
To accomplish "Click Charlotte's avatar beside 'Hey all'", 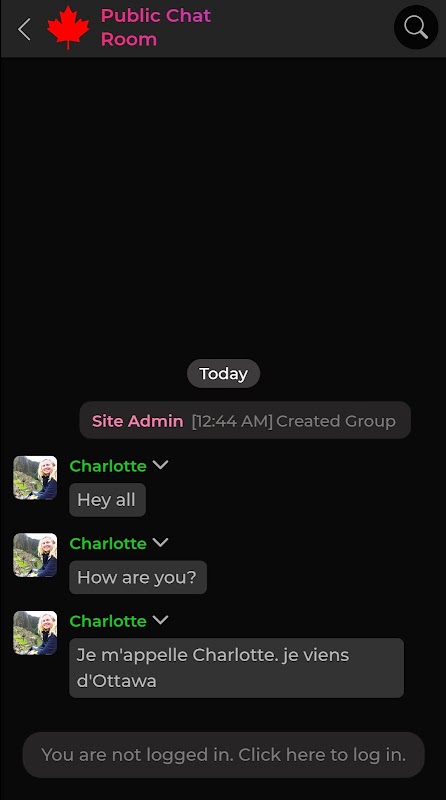I will 35,478.
